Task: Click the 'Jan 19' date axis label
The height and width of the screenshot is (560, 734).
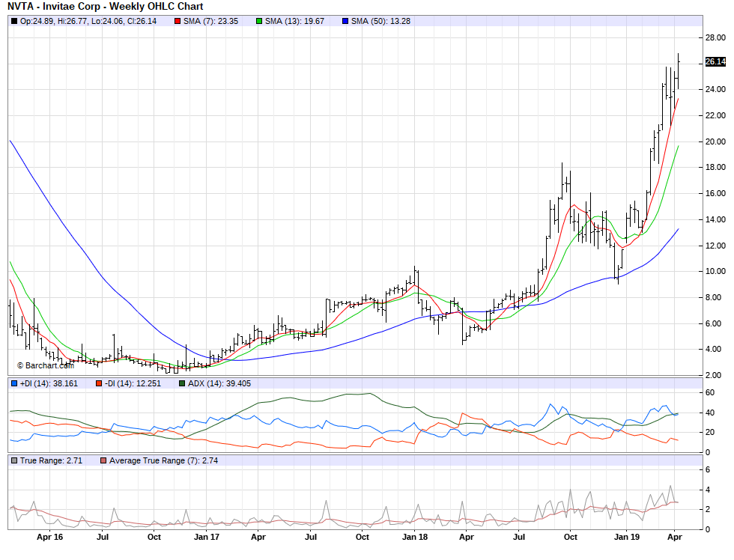Action: pyautogui.click(x=627, y=537)
